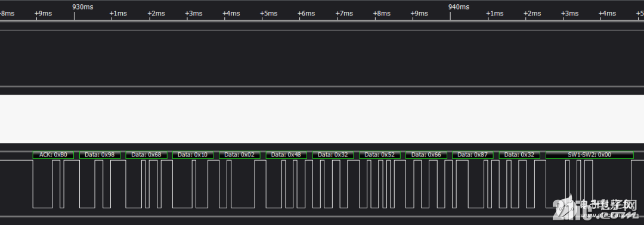This screenshot has height=225, width=644.
Task: Select the first Data: 0x32 bubble
Action: [333, 155]
